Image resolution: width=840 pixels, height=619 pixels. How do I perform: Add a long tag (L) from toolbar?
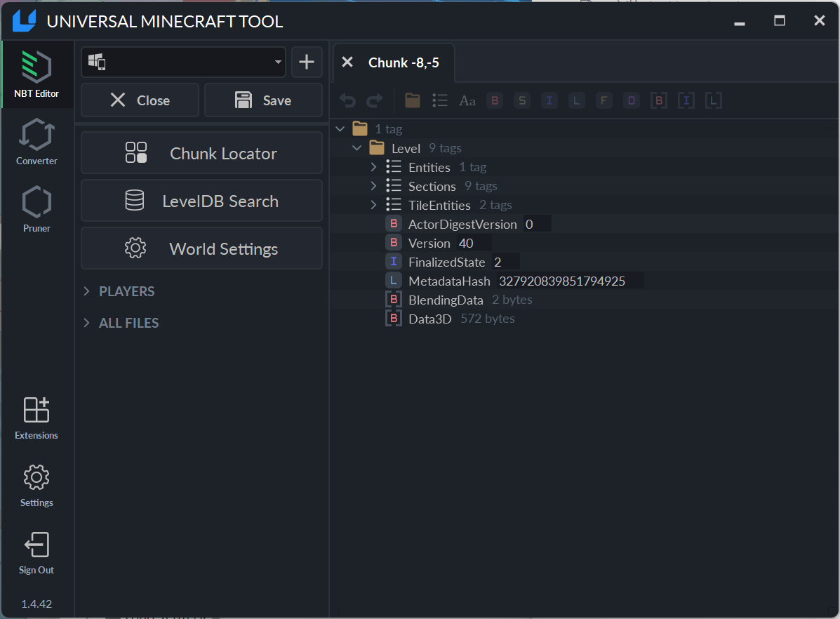pos(576,100)
